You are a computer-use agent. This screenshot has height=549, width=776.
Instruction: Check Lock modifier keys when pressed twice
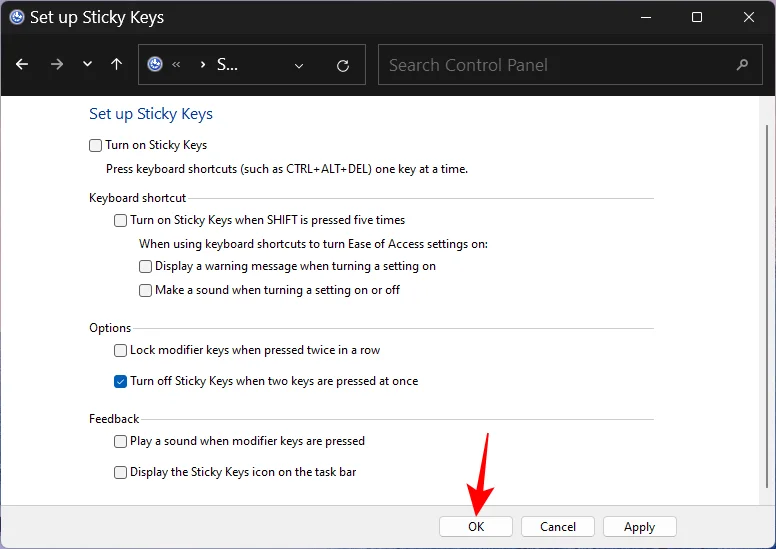click(x=120, y=350)
